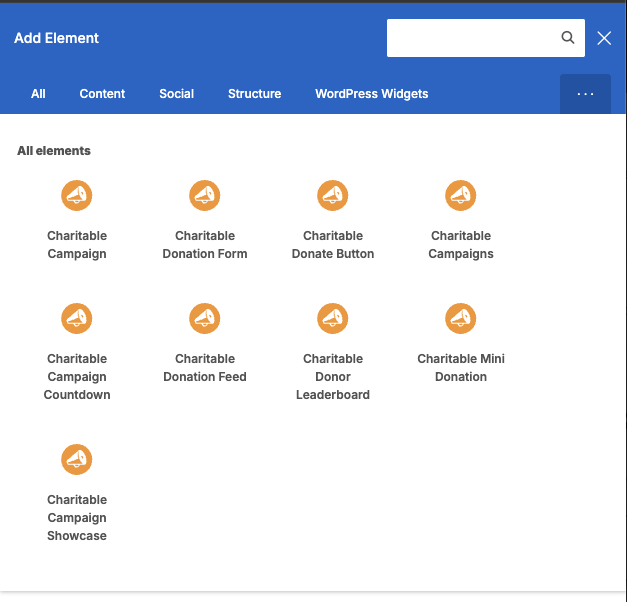Image resolution: width=627 pixels, height=602 pixels.
Task: Switch to the All tab
Action: pyautogui.click(x=38, y=94)
